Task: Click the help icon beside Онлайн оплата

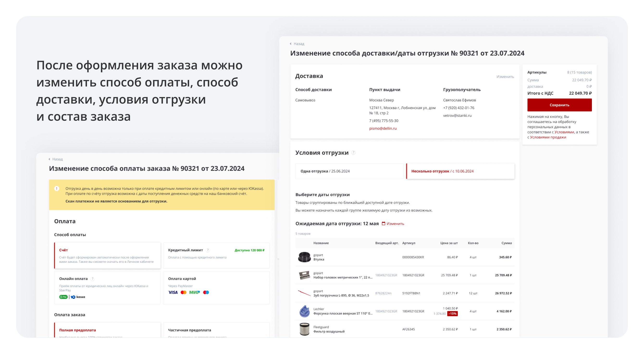Action: (92, 279)
